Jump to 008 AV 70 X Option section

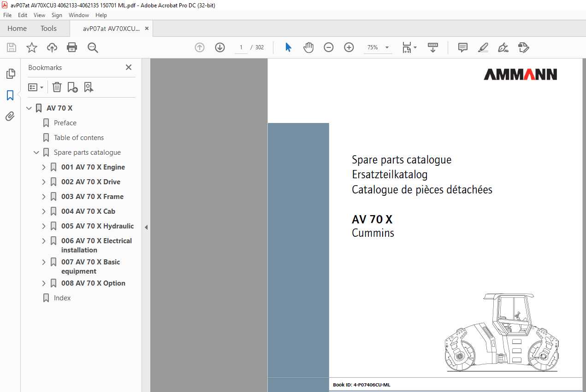tap(93, 283)
